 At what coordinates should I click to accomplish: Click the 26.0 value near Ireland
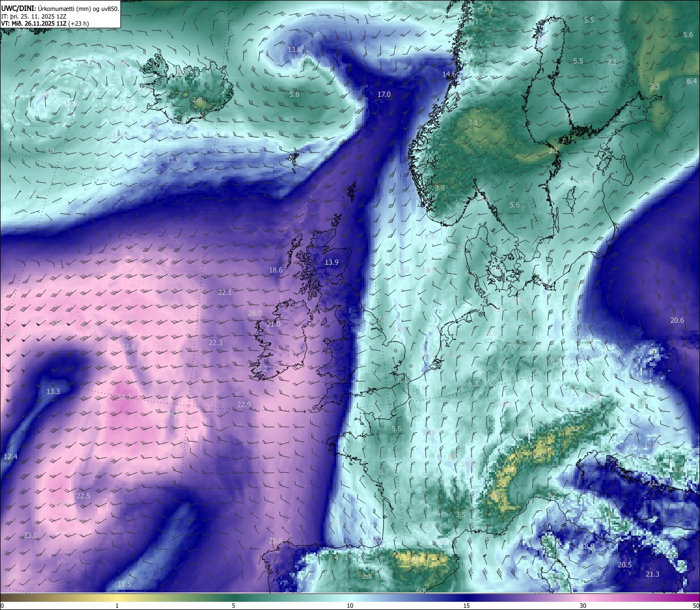(x=255, y=313)
